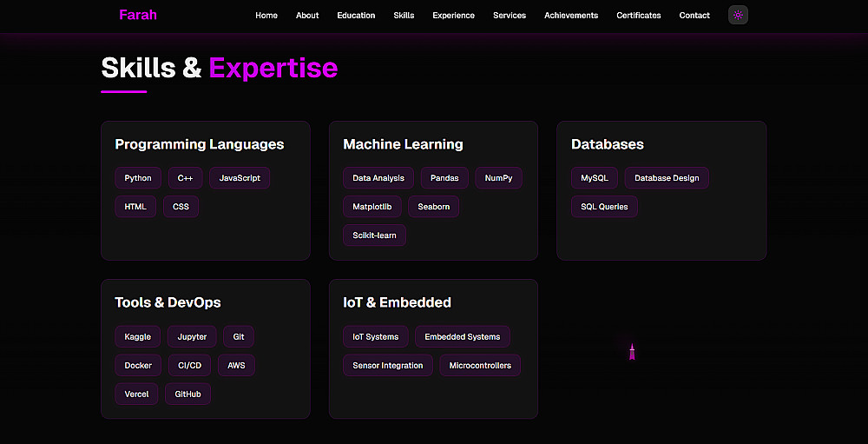Click the NumPy skill chip
This screenshot has width=868, height=444.
(x=499, y=178)
